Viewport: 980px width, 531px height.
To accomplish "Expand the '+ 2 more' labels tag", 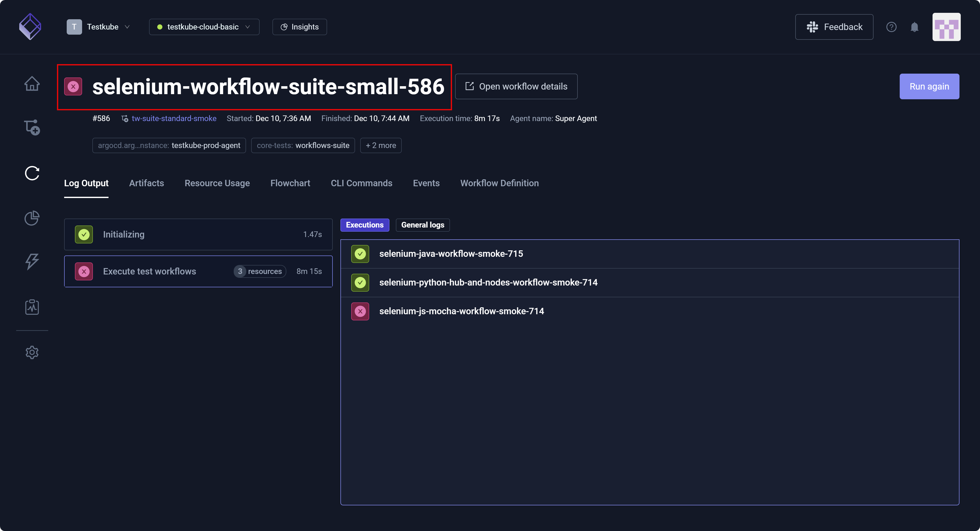I will coord(380,145).
